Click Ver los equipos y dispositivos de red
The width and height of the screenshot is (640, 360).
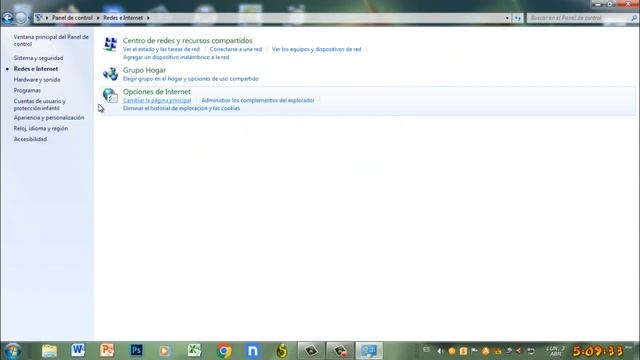pos(317,49)
